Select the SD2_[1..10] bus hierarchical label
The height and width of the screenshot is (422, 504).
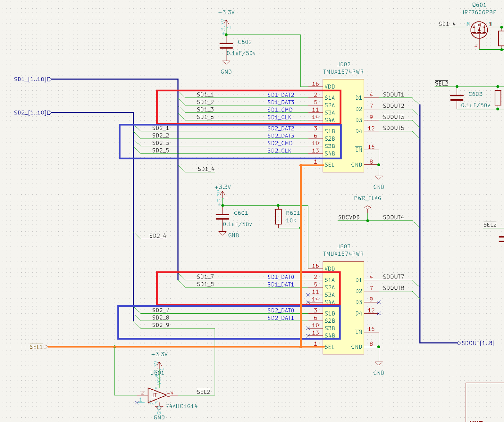point(32,113)
